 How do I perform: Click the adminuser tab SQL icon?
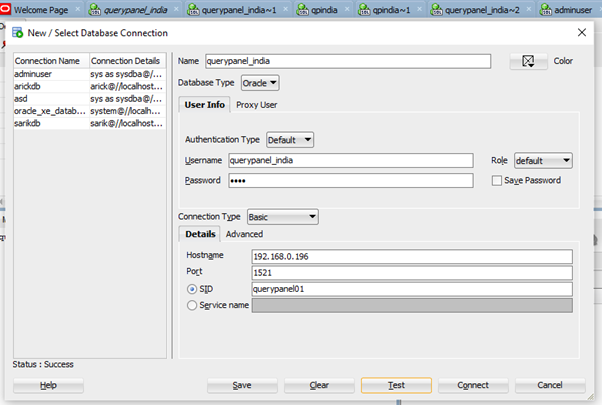(546, 10)
